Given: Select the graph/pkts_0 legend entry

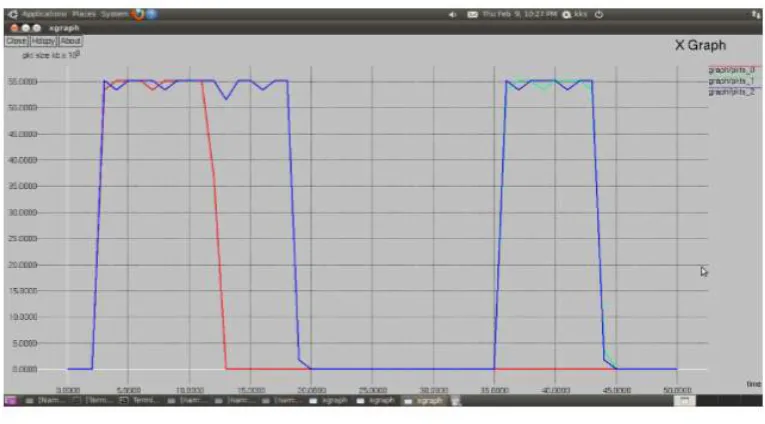Looking at the screenshot, I should tap(731, 70).
